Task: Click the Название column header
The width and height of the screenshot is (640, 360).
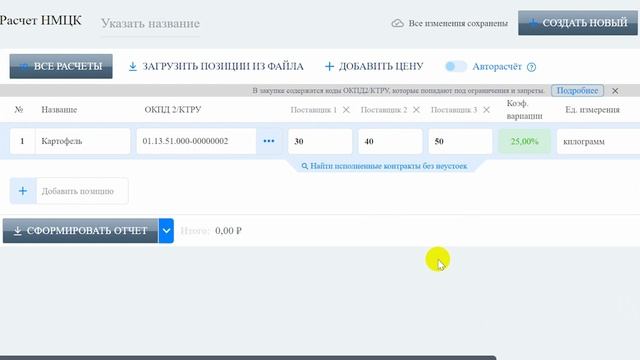Action: (x=59, y=110)
